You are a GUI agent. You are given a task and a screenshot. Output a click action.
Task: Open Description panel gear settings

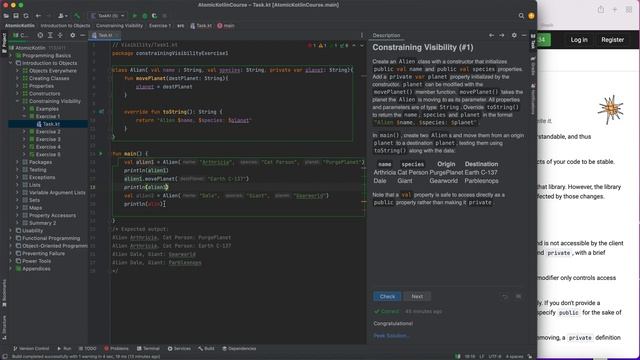pyautogui.click(x=514, y=36)
